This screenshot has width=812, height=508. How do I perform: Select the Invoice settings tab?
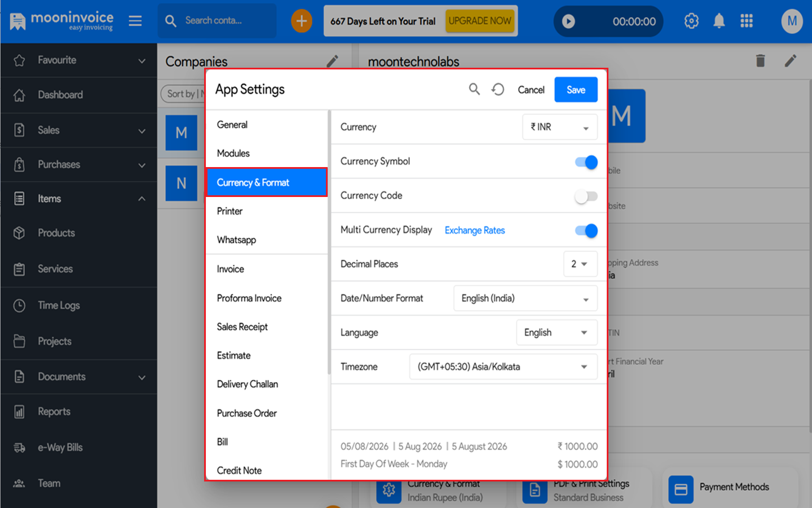click(267, 269)
